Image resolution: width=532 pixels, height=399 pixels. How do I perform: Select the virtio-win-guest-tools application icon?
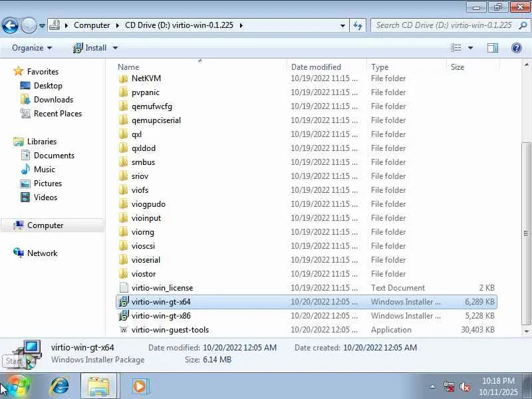[x=124, y=329]
